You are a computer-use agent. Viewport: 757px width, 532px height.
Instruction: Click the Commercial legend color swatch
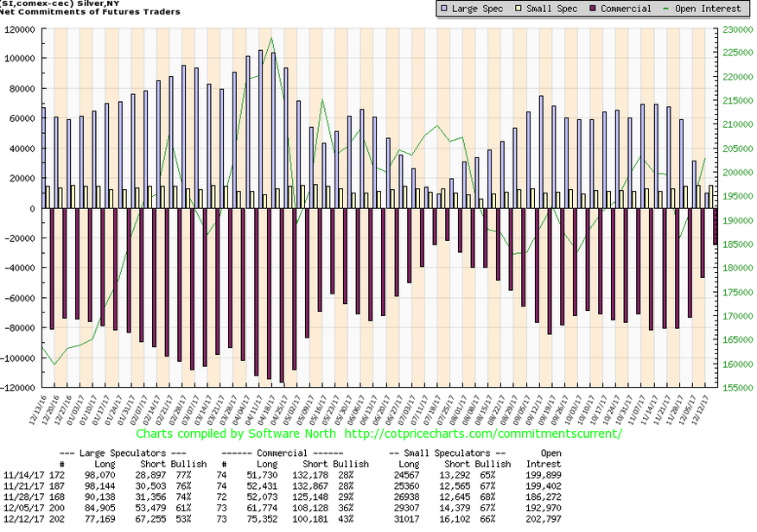pyautogui.click(x=594, y=9)
